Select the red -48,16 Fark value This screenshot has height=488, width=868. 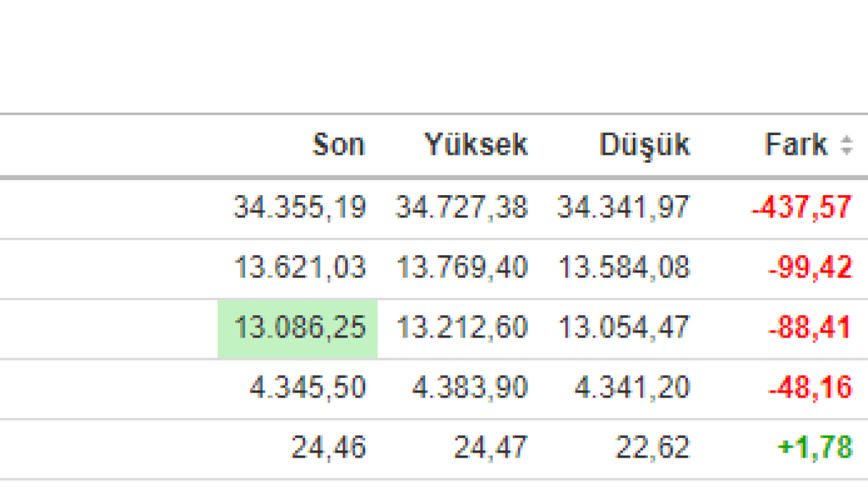[x=809, y=388]
